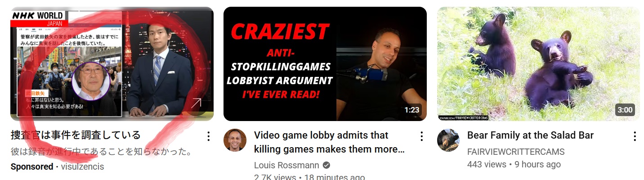Visit the Louis Rossmann channel name link
The image size is (644, 180).
pyautogui.click(x=286, y=165)
